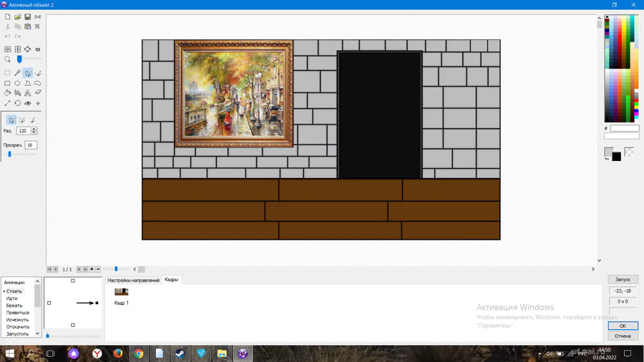This screenshot has width=644, height=362.
Task: Enable the first brush style option
Action: click(x=11, y=120)
